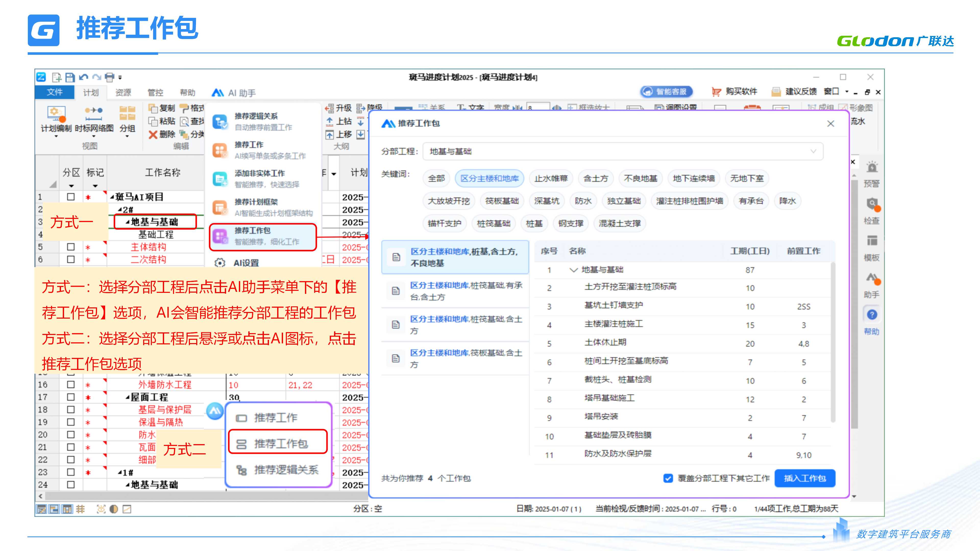Click the 分组 grouping icon

(x=127, y=113)
